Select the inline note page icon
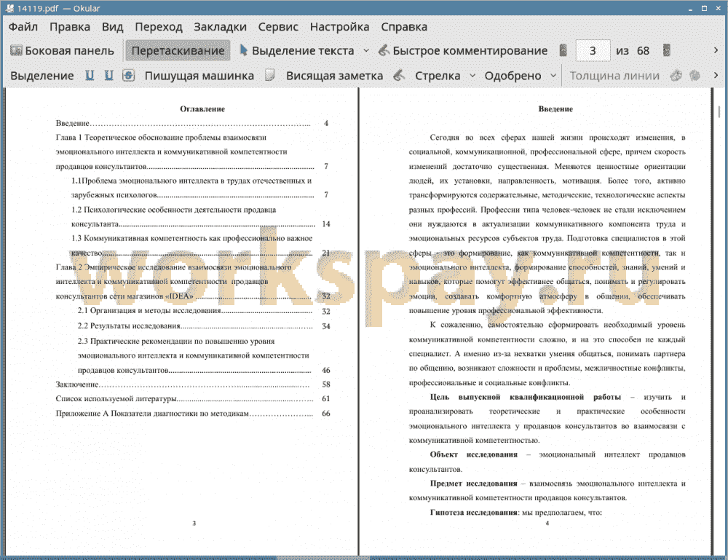Image resolution: width=728 pixels, height=560 pixels. pos(270,75)
